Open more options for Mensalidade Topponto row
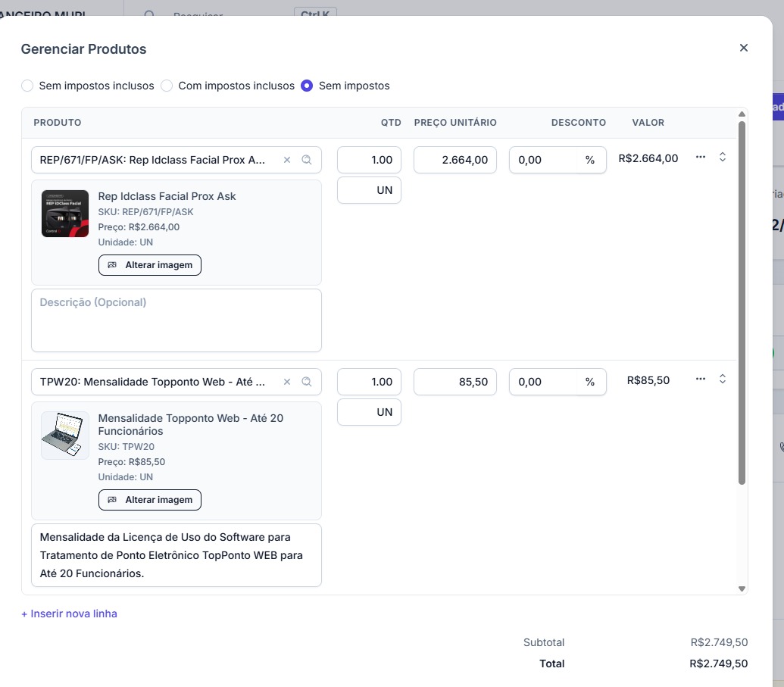 pyautogui.click(x=701, y=379)
